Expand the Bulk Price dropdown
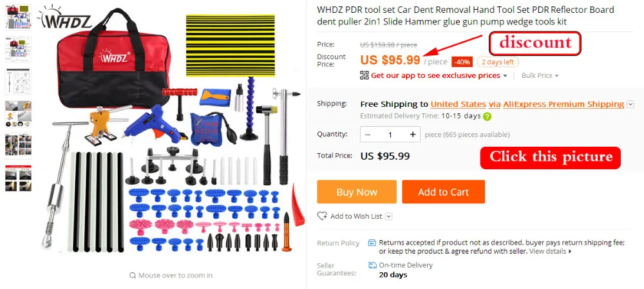The width and height of the screenshot is (644, 289). 540,75
